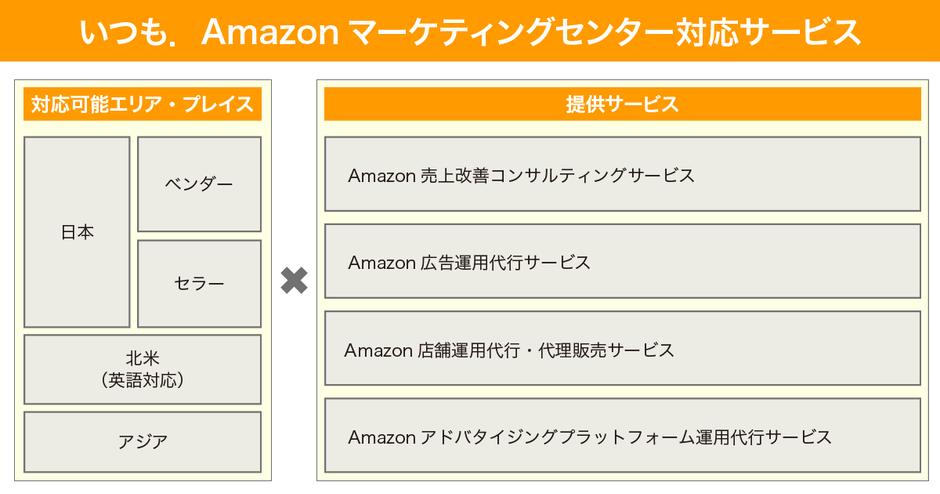Image resolution: width=940 pixels, height=494 pixels.
Task: Select the 日本 area box
Action: (x=77, y=232)
